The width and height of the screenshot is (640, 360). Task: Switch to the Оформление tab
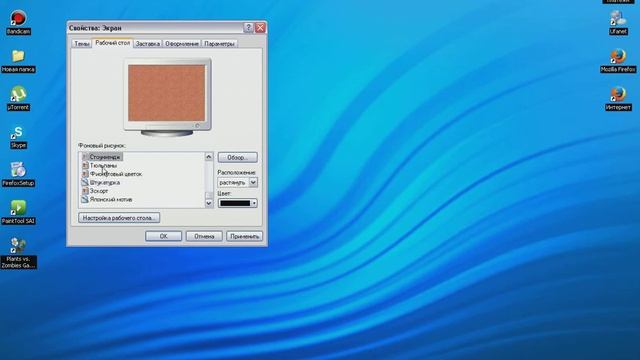(x=182, y=44)
